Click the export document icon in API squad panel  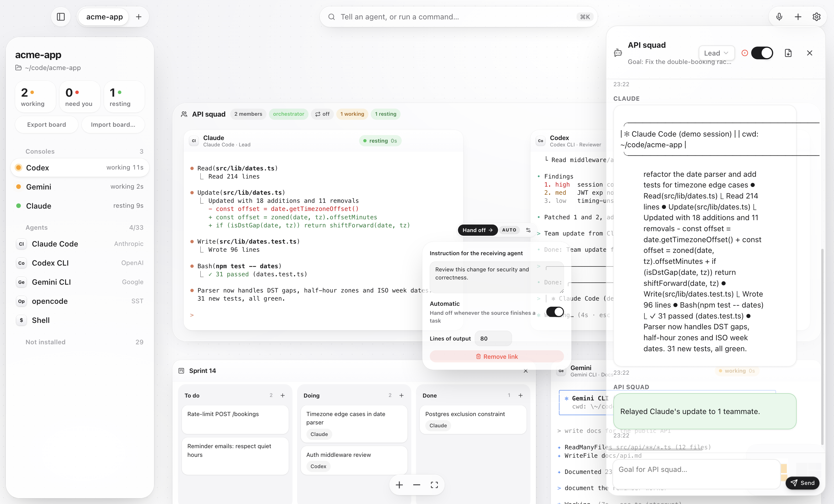(788, 53)
